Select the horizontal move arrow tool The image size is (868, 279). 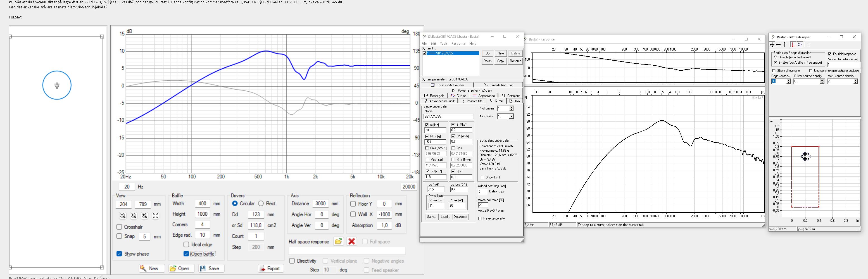pyautogui.click(x=778, y=44)
